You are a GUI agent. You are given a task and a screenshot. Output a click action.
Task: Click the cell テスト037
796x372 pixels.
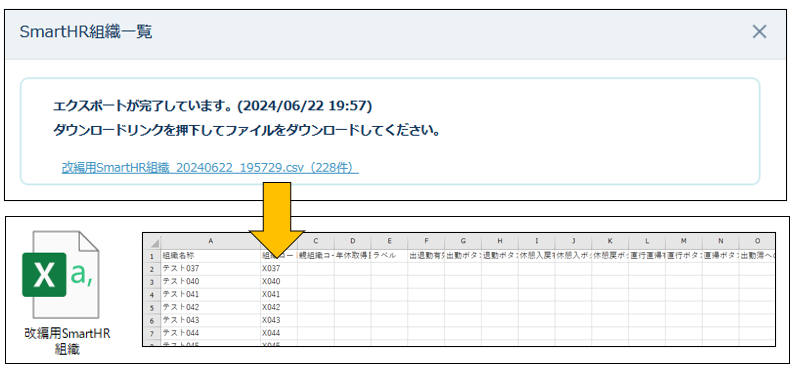[x=210, y=268]
